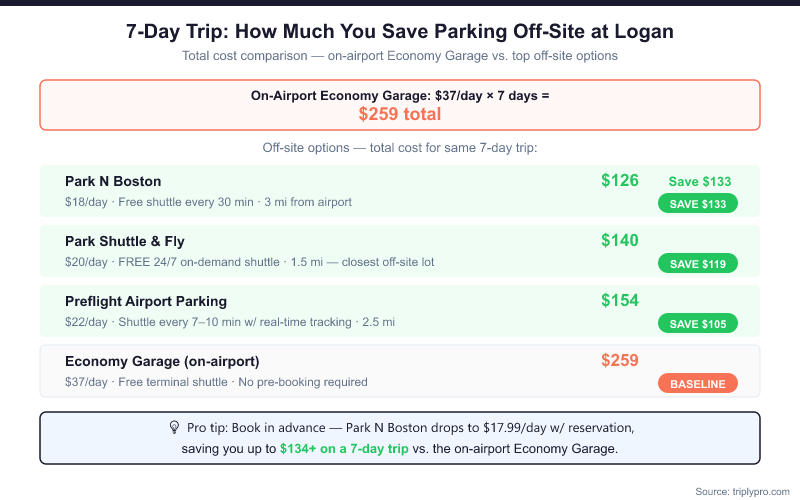Click the 7-Day Trip main title
Viewport: 800px width, 500px height.
pos(400,31)
